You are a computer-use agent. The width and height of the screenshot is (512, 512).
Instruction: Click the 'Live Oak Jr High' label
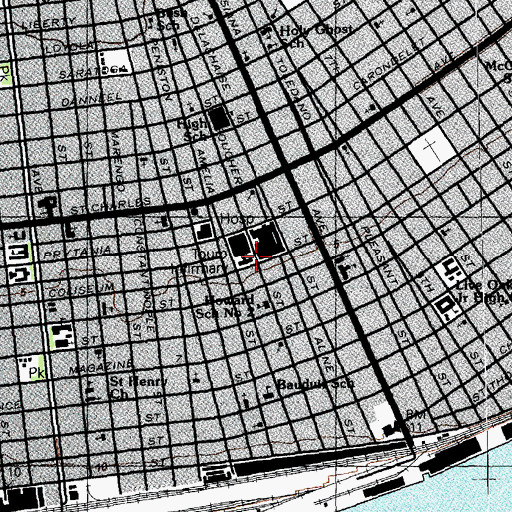(x=483, y=291)
